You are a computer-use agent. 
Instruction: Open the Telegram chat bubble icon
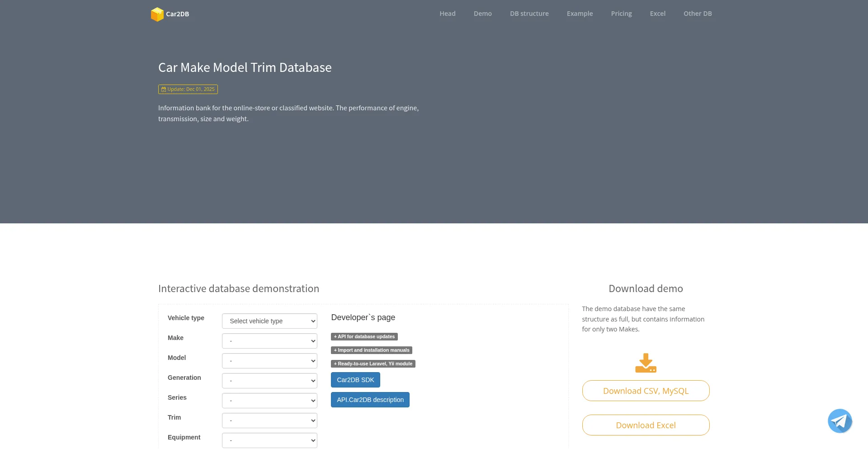(840, 421)
